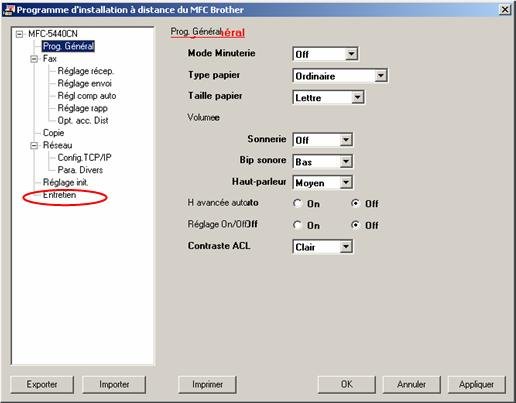Select Prog. Général in the tree

coord(68,46)
